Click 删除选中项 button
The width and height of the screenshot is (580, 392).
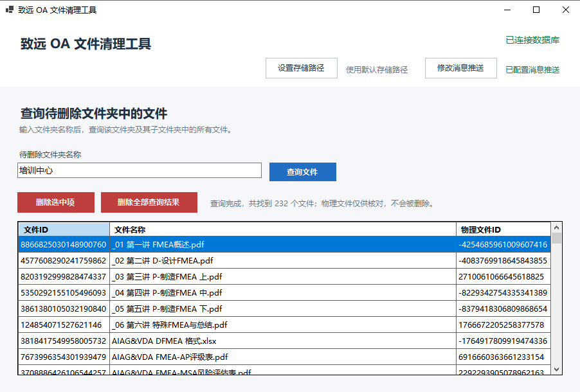[56, 202]
